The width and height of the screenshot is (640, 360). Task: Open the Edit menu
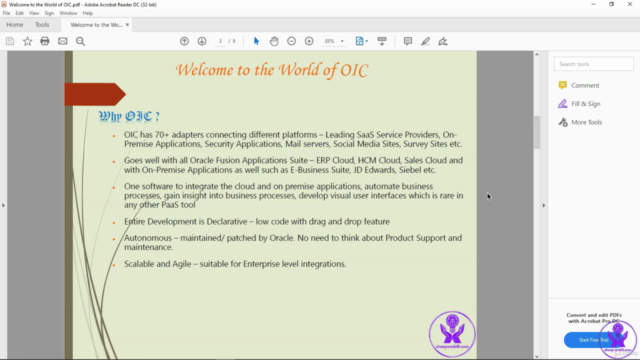[20, 13]
